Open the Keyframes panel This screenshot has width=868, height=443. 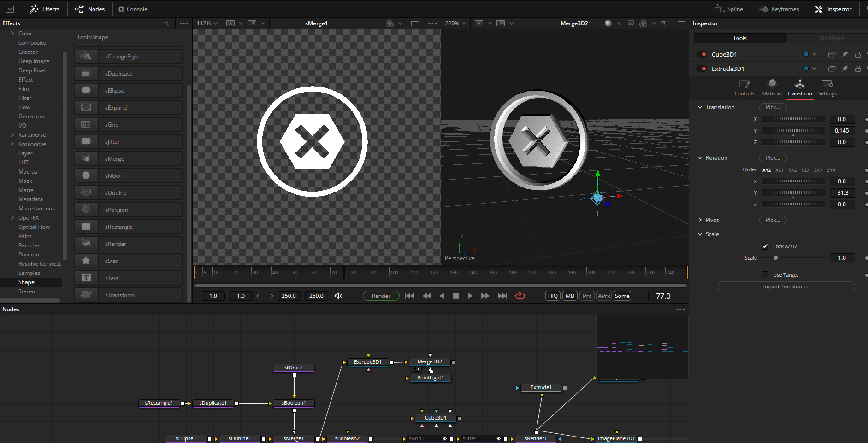click(x=779, y=9)
